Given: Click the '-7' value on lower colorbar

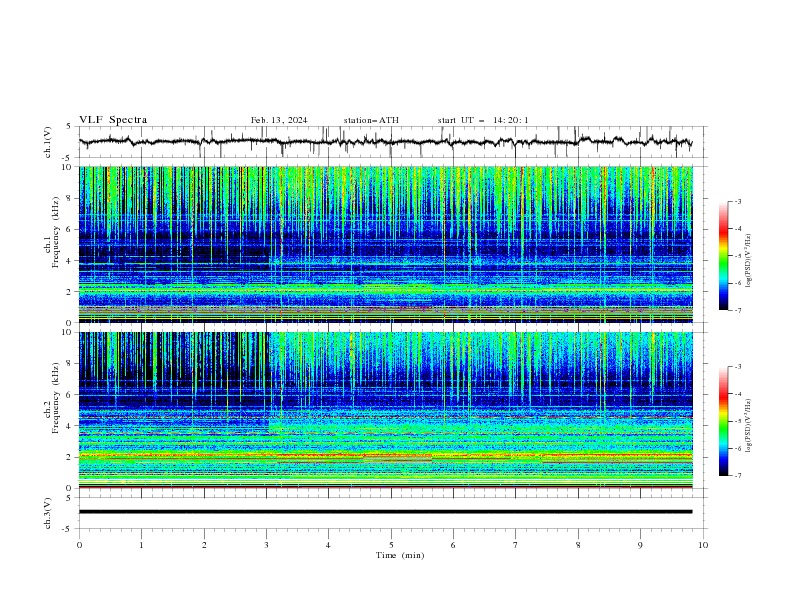Looking at the screenshot, I should pos(737,476).
